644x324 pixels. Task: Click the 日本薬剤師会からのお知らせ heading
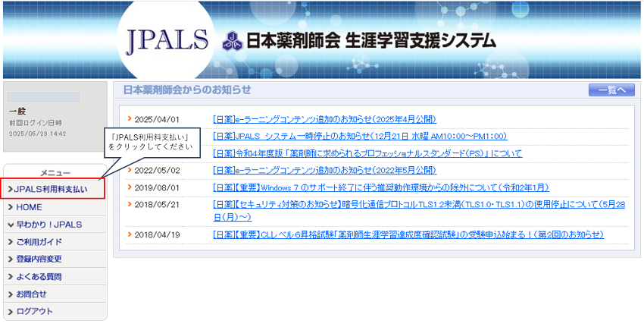(x=186, y=90)
